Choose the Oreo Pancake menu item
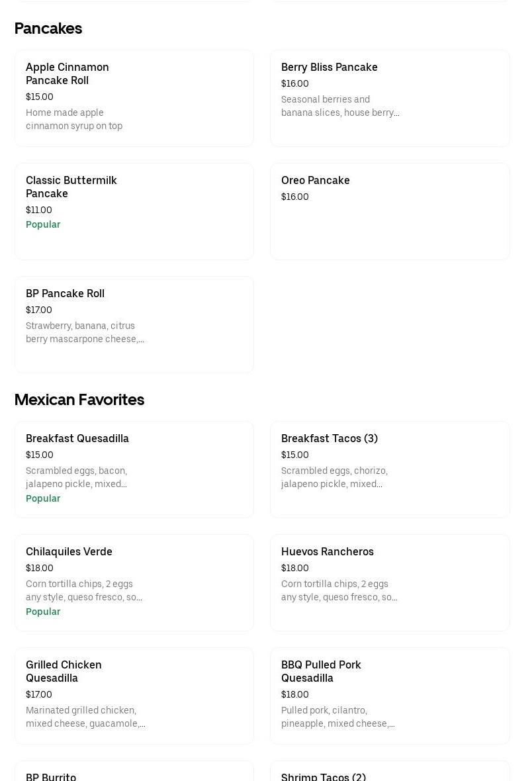Image resolution: width=532 pixels, height=781 pixels. [389, 211]
